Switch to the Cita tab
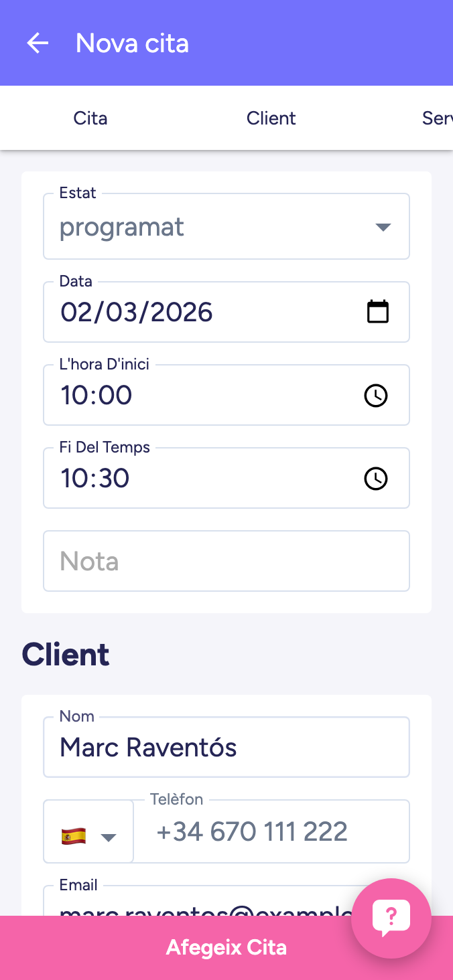453x980 pixels. (90, 118)
